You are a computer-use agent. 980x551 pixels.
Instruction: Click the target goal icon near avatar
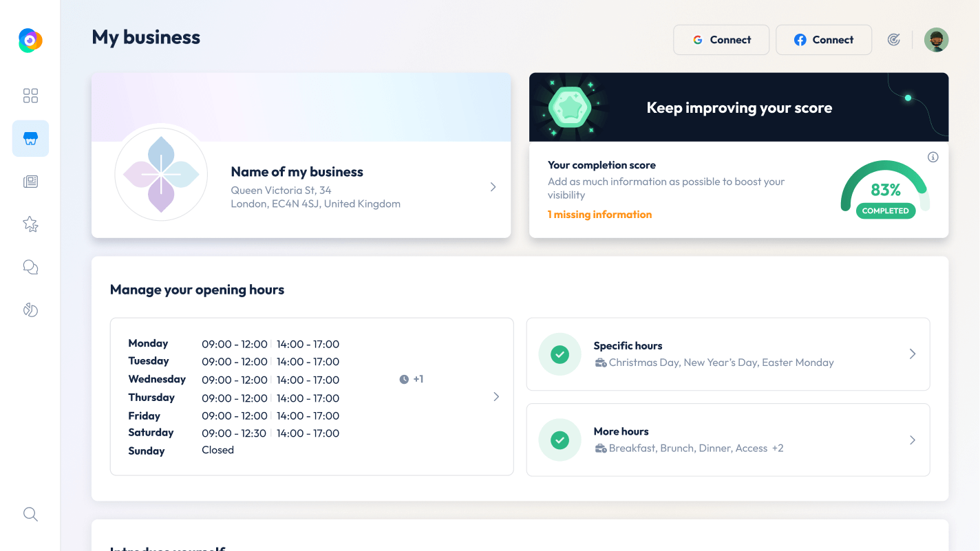pos(893,40)
